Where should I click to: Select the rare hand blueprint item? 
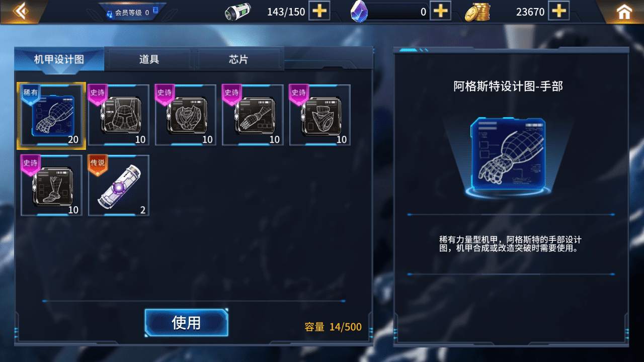pyautogui.click(x=51, y=116)
